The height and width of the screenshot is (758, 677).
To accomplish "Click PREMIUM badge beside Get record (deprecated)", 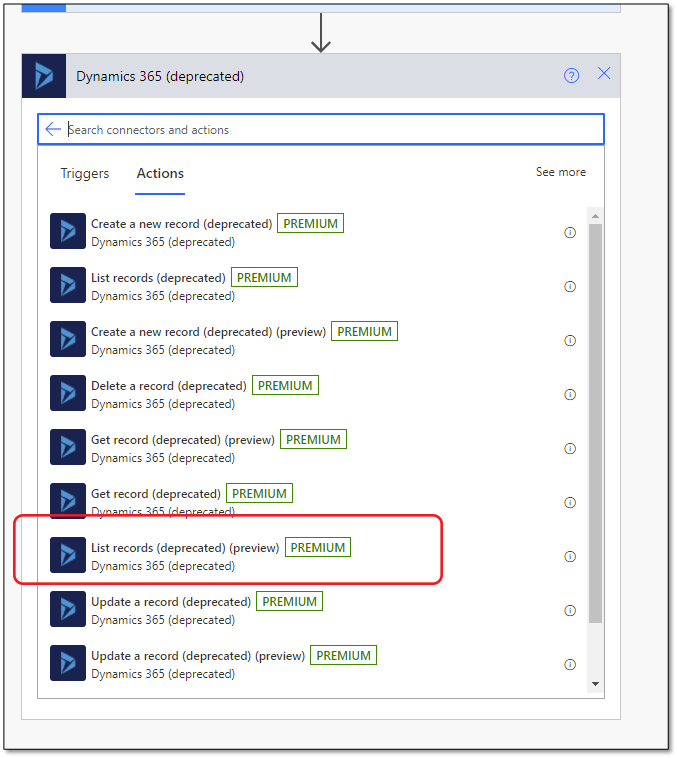I will (x=259, y=493).
